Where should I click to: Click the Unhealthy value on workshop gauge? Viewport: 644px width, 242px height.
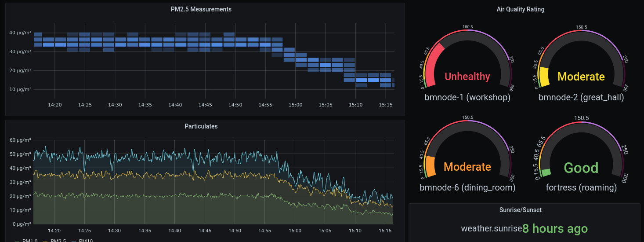coord(467,77)
